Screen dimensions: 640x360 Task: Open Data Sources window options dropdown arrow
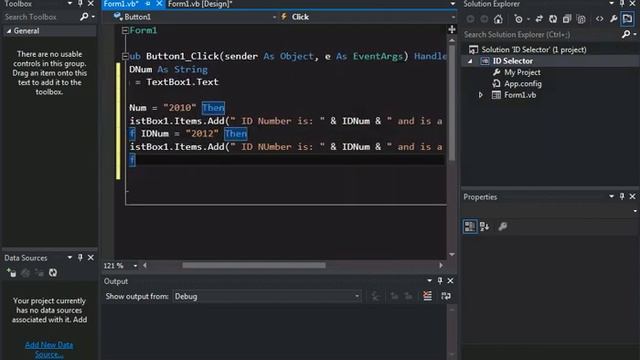(x=70, y=258)
